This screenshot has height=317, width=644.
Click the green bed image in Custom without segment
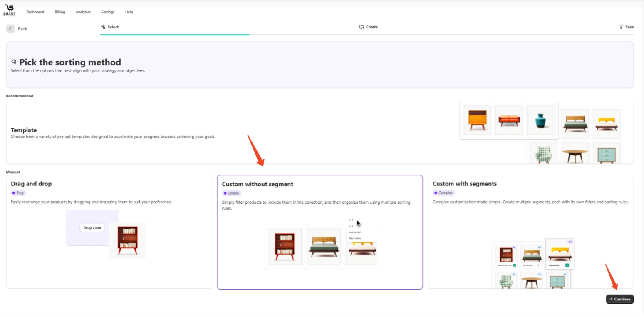pyautogui.click(x=324, y=247)
